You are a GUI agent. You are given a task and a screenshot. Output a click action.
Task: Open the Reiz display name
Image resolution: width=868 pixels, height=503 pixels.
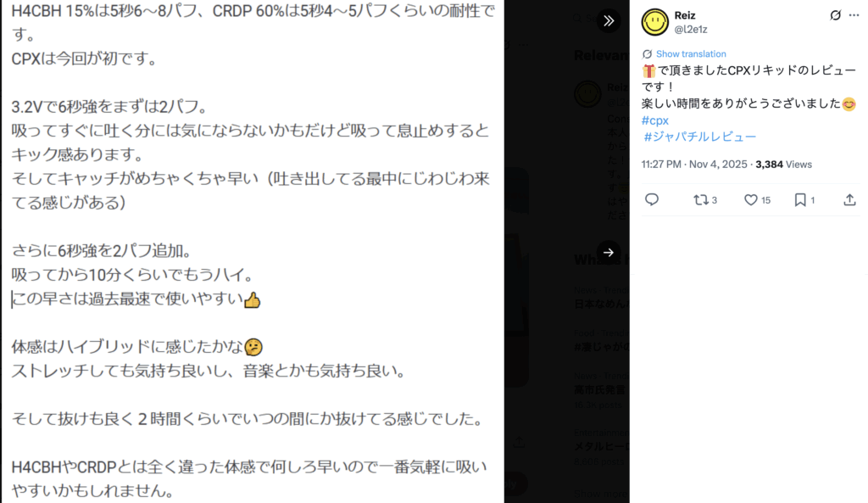[685, 15]
